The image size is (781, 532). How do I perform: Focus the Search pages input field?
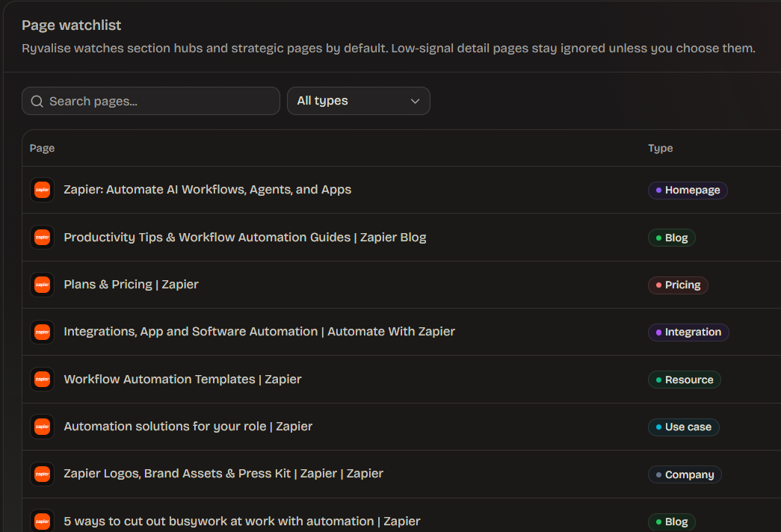click(x=151, y=101)
